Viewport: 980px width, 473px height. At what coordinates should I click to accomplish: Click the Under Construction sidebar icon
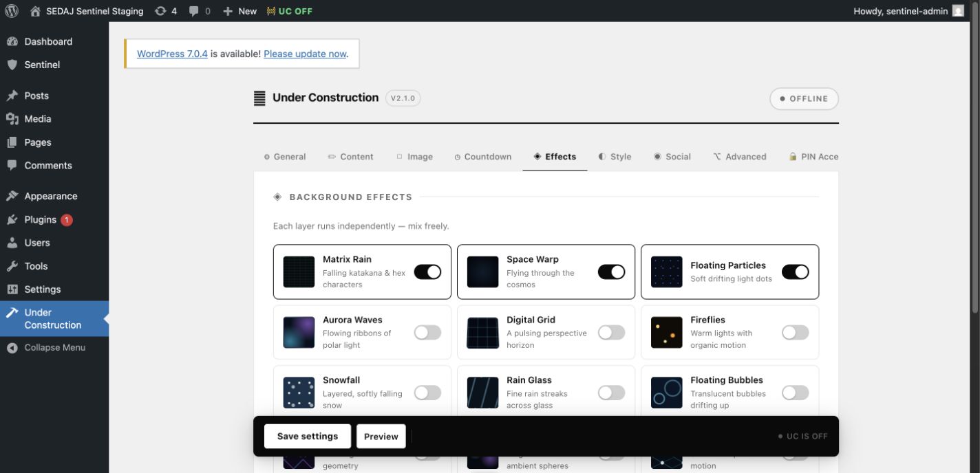[12, 312]
